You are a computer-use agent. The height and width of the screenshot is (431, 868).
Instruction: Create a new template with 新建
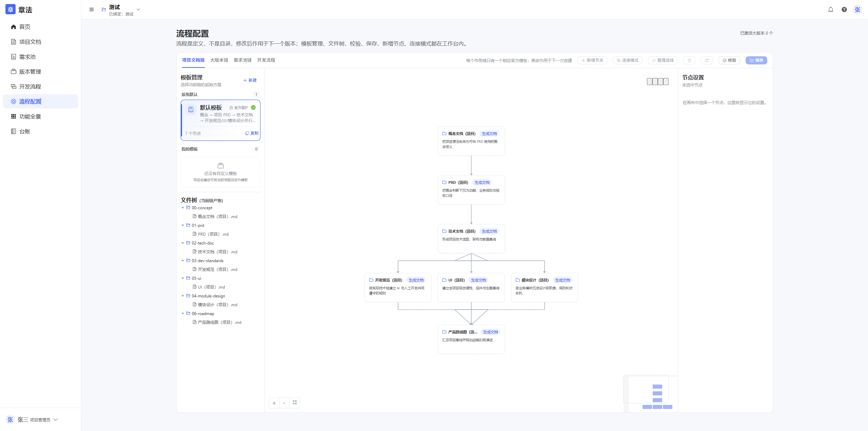250,80
